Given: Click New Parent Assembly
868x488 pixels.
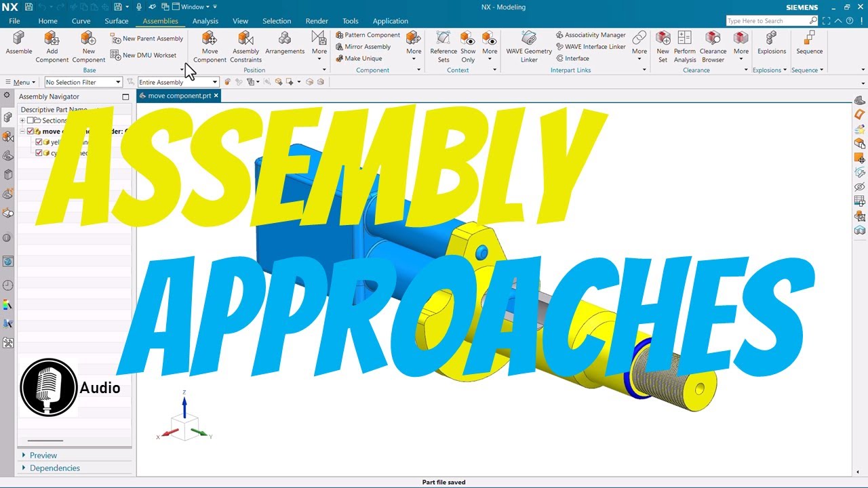Looking at the screenshot, I should coord(147,39).
